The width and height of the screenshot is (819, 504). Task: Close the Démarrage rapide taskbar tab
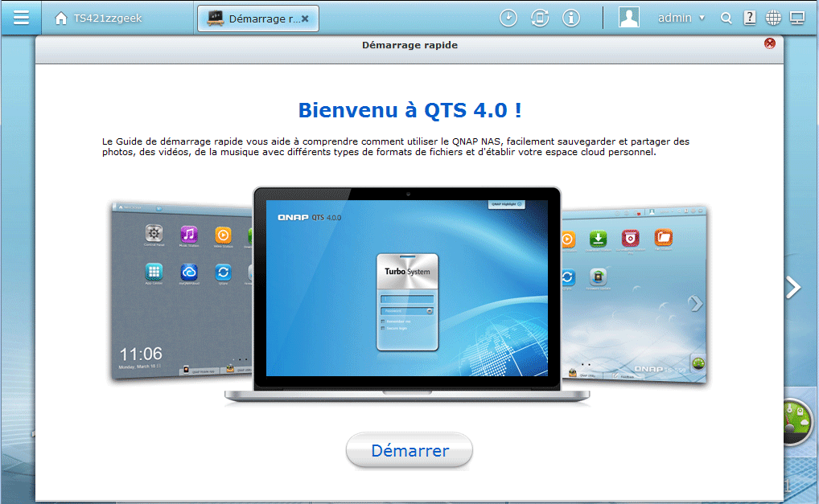pyautogui.click(x=305, y=18)
